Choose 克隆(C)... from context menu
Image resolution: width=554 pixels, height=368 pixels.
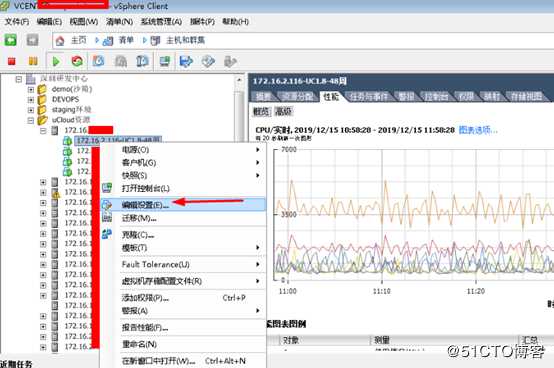pyautogui.click(x=183, y=235)
